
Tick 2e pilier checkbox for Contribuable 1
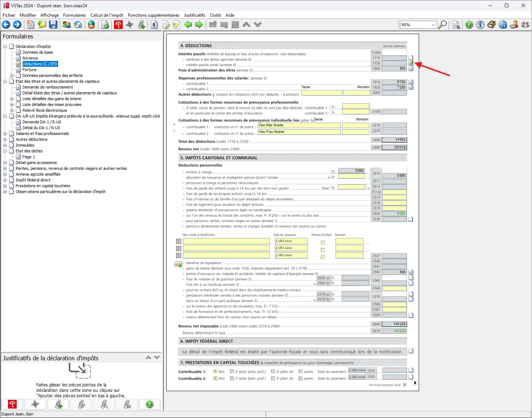coord(232,372)
